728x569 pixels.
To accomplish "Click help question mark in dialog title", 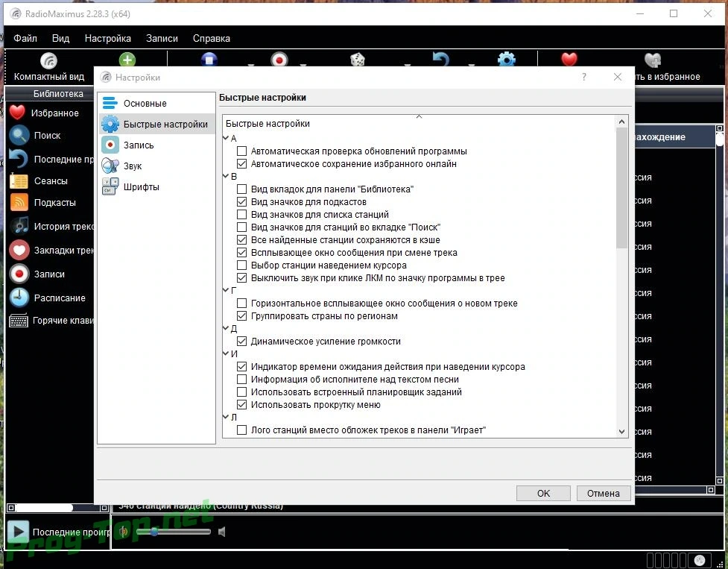I will click(583, 77).
